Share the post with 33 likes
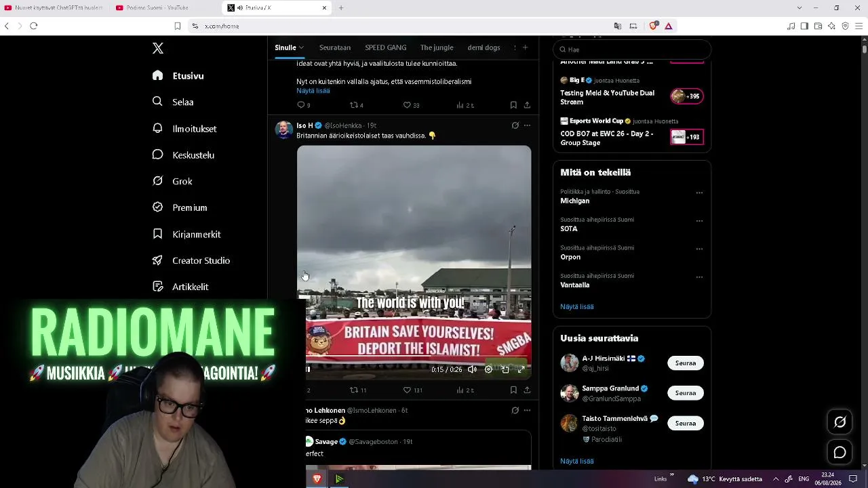This screenshot has height=488, width=868. tap(527, 105)
